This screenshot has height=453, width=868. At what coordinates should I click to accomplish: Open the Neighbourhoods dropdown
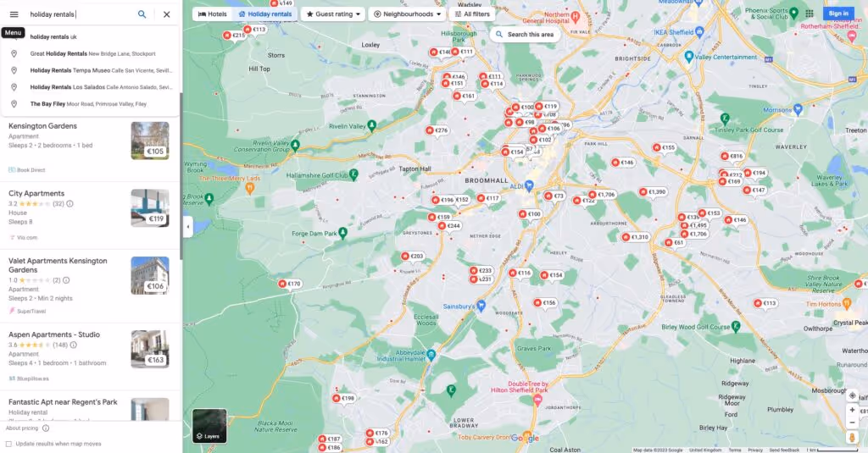pos(408,14)
